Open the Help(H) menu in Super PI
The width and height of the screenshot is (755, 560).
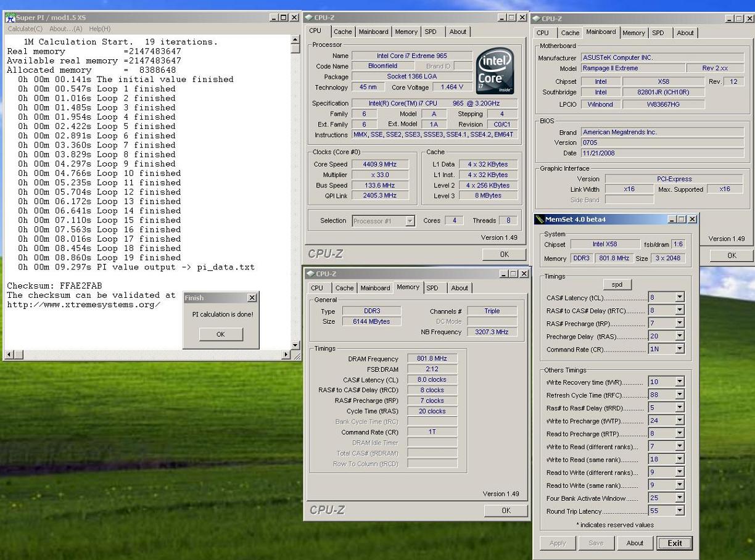99,28
